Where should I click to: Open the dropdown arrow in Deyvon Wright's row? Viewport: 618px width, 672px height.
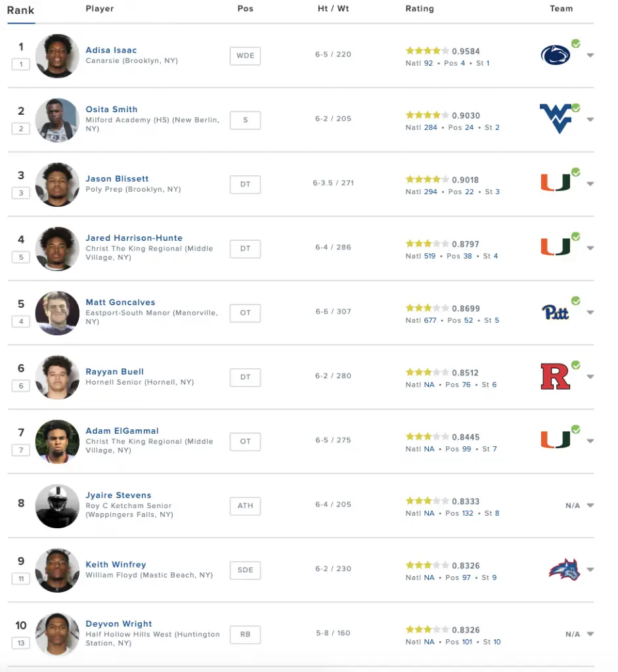[590, 634]
